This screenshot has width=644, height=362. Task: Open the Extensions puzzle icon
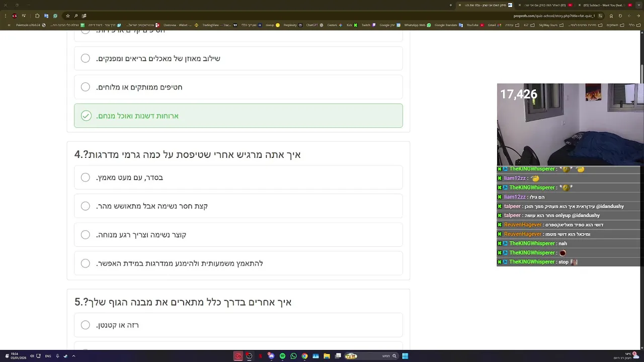[x=37, y=16]
